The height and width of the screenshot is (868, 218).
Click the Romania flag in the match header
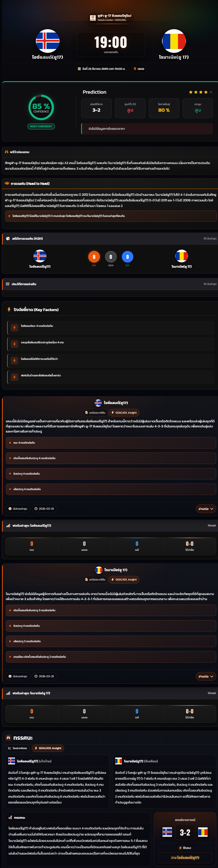[174, 41]
